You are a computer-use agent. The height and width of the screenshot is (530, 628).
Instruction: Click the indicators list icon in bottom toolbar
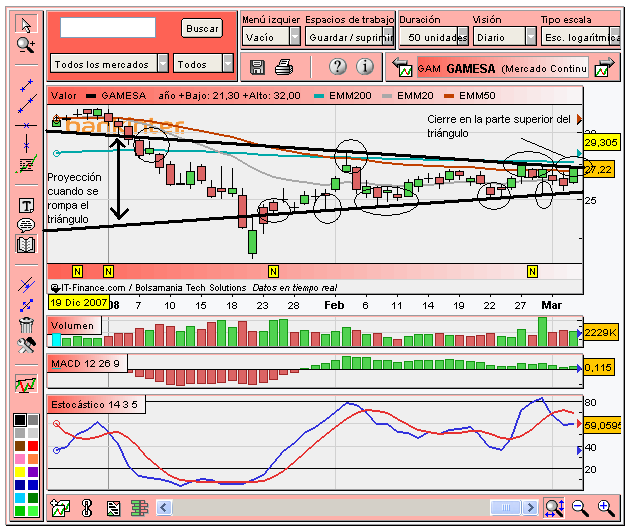(x=113, y=508)
